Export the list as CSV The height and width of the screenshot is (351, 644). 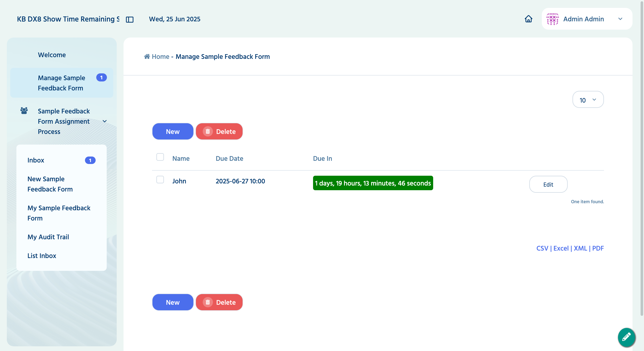tap(542, 248)
